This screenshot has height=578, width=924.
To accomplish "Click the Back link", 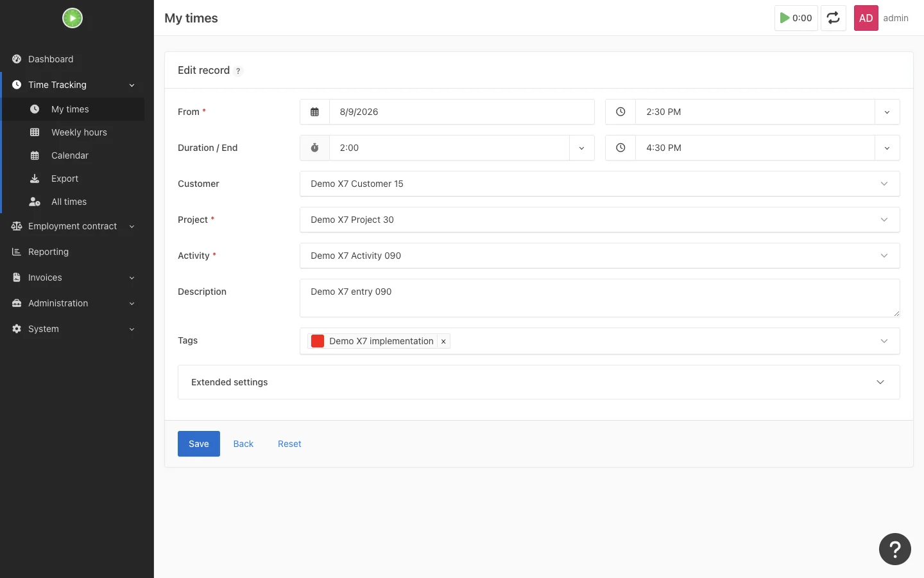I will pyautogui.click(x=243, y=444).
